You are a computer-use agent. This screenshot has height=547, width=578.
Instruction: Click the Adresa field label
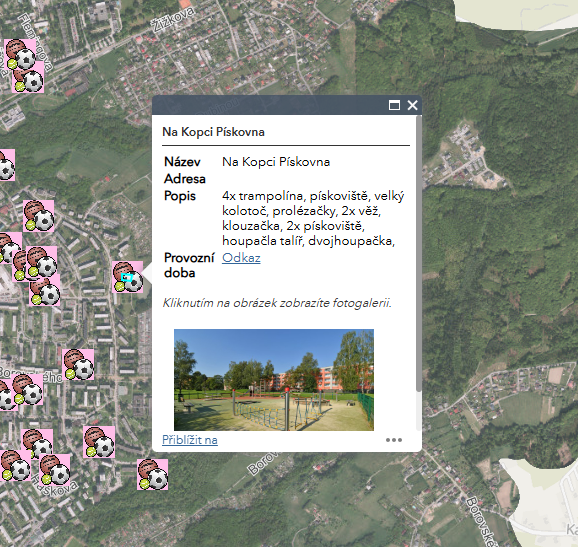(185, 179)
